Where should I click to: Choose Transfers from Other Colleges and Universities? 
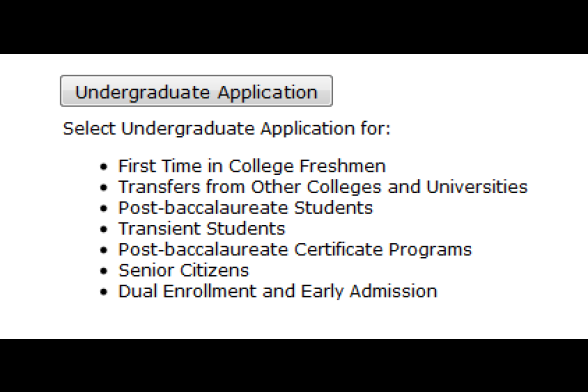(x=323, y=187)
